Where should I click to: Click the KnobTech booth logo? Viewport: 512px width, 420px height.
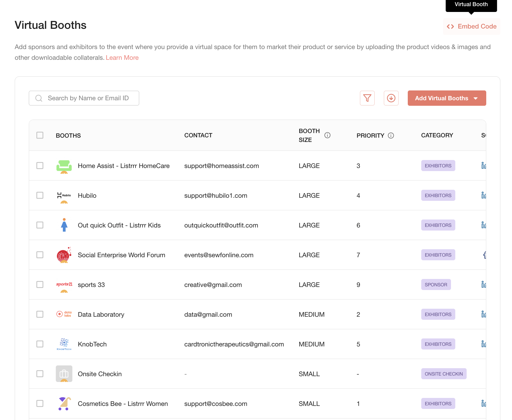pyautogui.click(x=64, y=344)
